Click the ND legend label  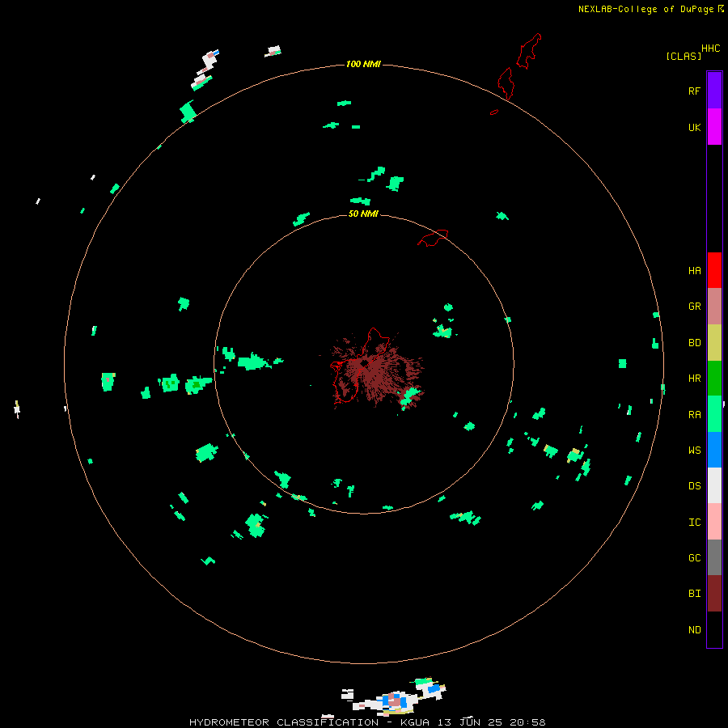(x=694, y=630)
